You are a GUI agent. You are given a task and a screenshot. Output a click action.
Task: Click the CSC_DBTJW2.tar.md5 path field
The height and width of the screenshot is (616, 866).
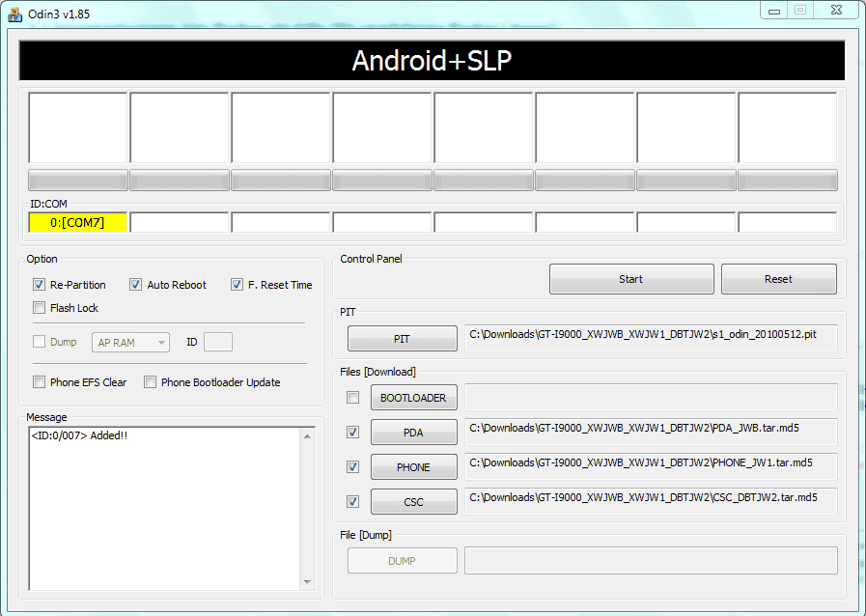[651, 502]
